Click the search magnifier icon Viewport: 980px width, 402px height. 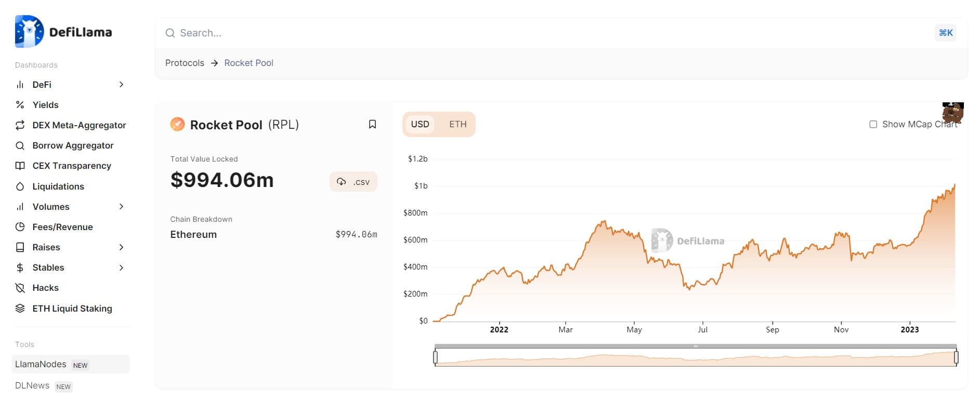coord(170,33)
